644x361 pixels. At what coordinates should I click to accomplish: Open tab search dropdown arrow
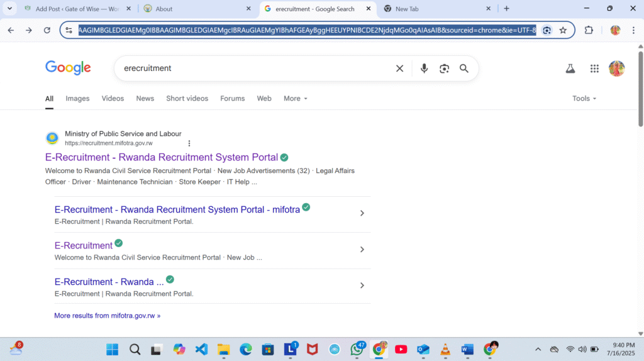point(9,9)
